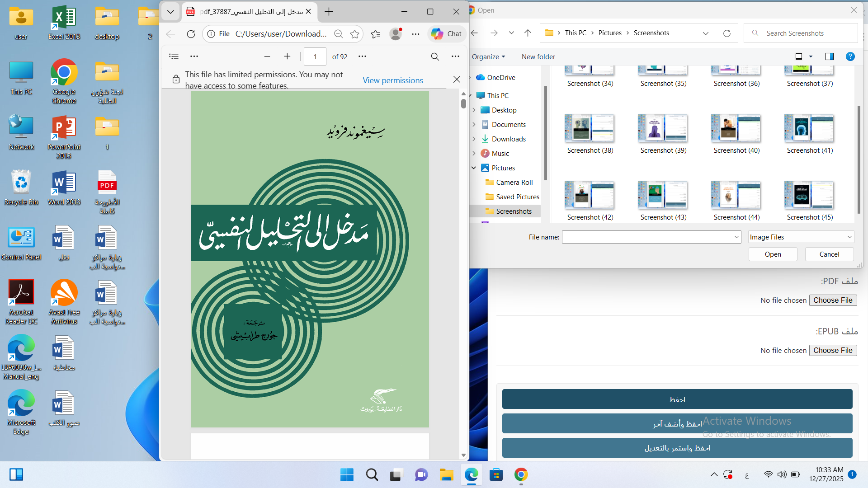Refresh the Edge PDF page
The height and width of the screenshot is (488, 868).
click(191, 34)
